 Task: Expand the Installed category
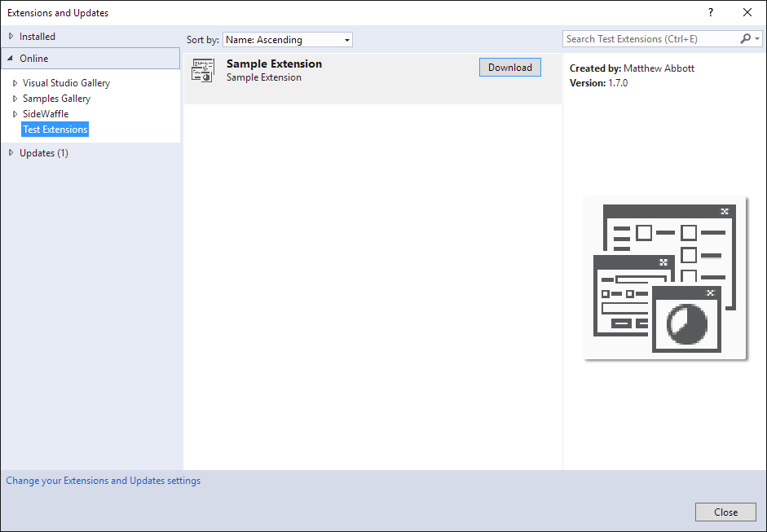11,37
